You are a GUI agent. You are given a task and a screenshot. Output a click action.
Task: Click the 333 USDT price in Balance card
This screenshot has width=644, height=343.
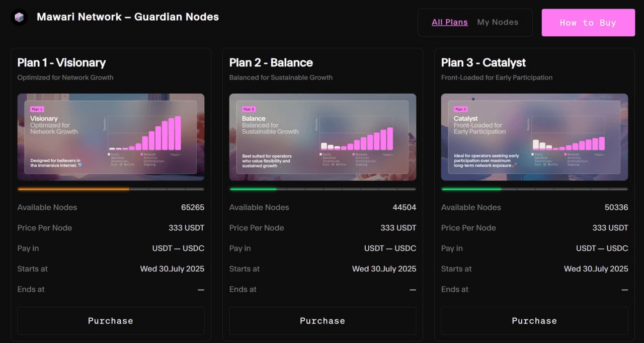[398, 228]
